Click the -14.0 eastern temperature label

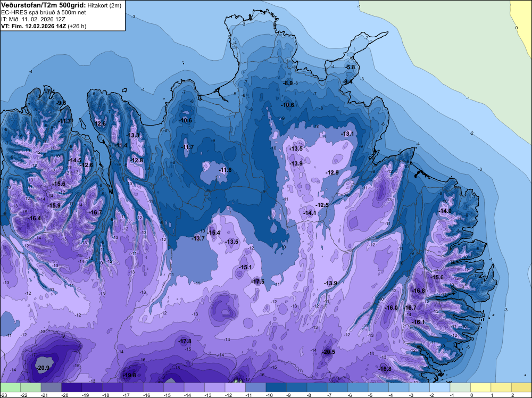click(x=445, y=211)
